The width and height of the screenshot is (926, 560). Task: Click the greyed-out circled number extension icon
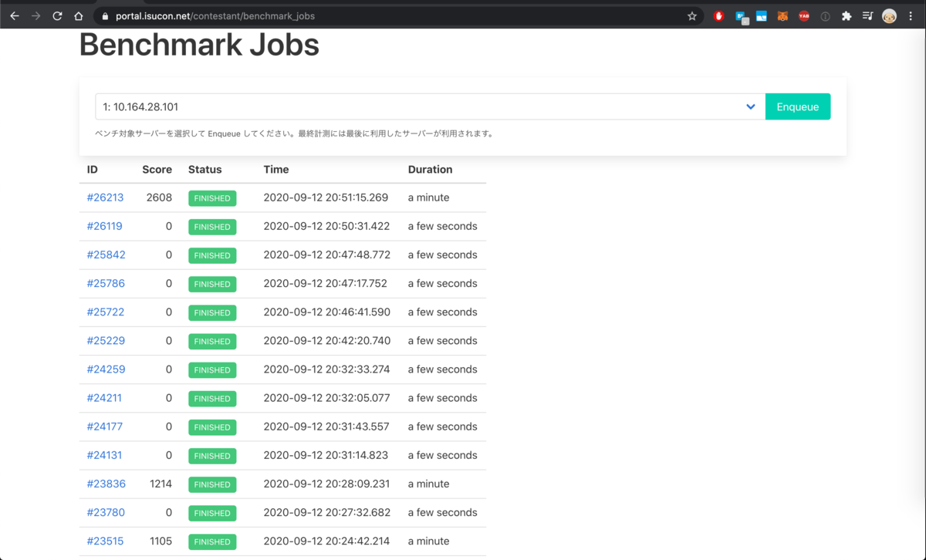click(x=825, y=15)
